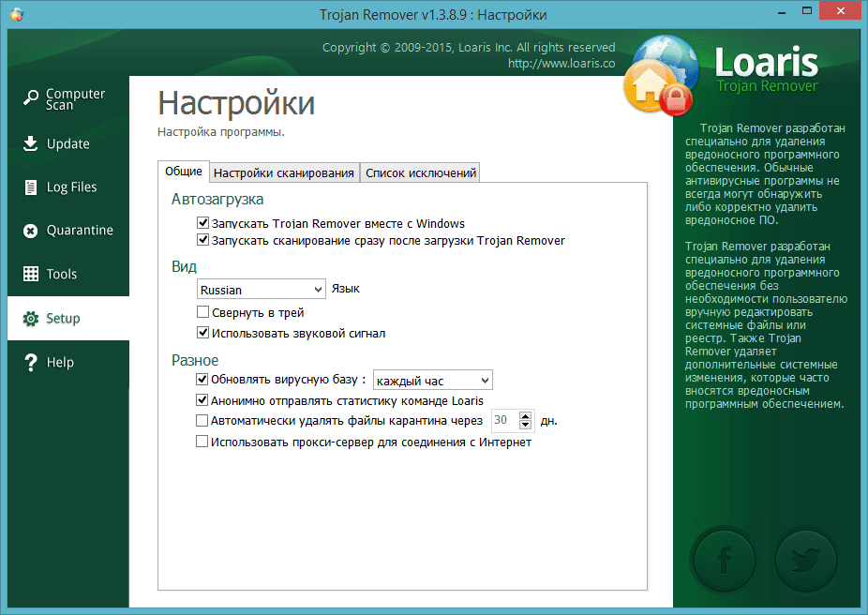Click the Разное section heading
This screenshot has height=615, width=868.
[x=195, y=360]
